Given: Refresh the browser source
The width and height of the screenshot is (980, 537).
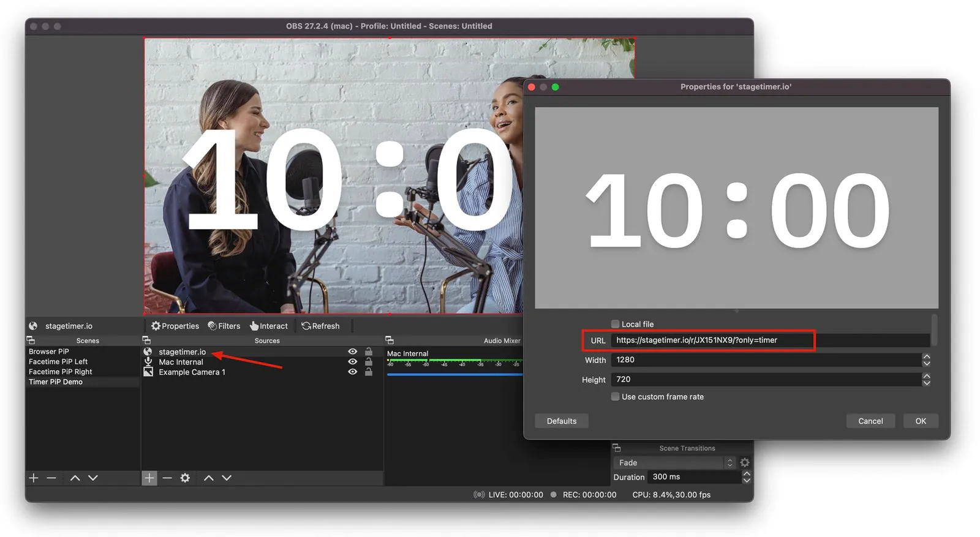Looking at the screenshot, I should click(x=320, y=326).
